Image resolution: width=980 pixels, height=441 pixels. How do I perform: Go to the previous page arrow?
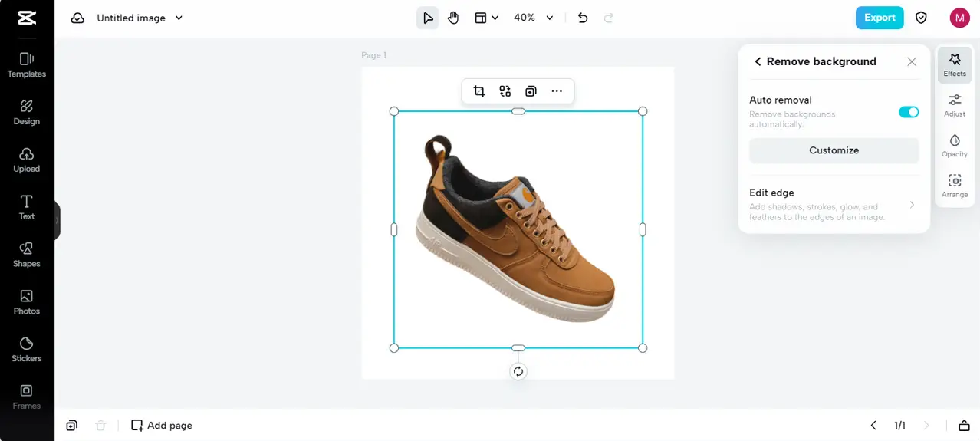pos(873,425)
